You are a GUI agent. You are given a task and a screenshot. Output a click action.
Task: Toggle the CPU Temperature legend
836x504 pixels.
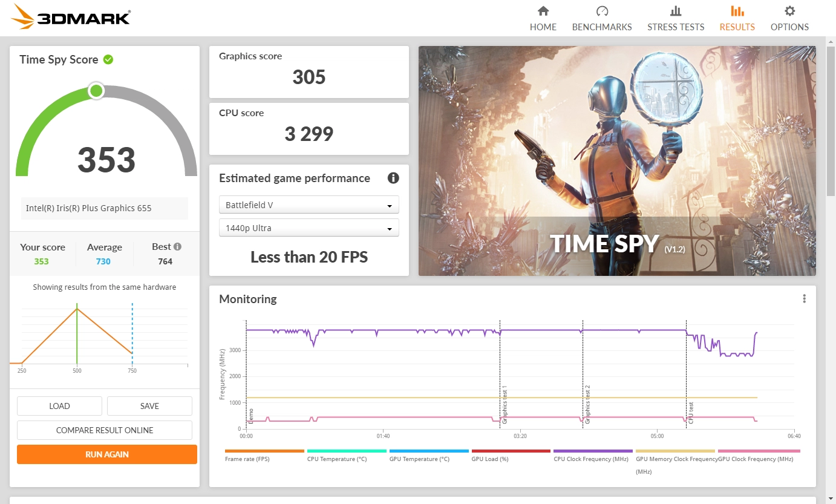click(x=347, y=454)
